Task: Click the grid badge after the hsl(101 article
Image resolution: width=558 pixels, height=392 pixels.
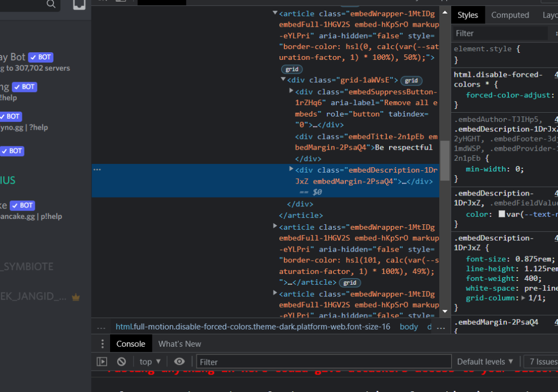Action: 350,283
